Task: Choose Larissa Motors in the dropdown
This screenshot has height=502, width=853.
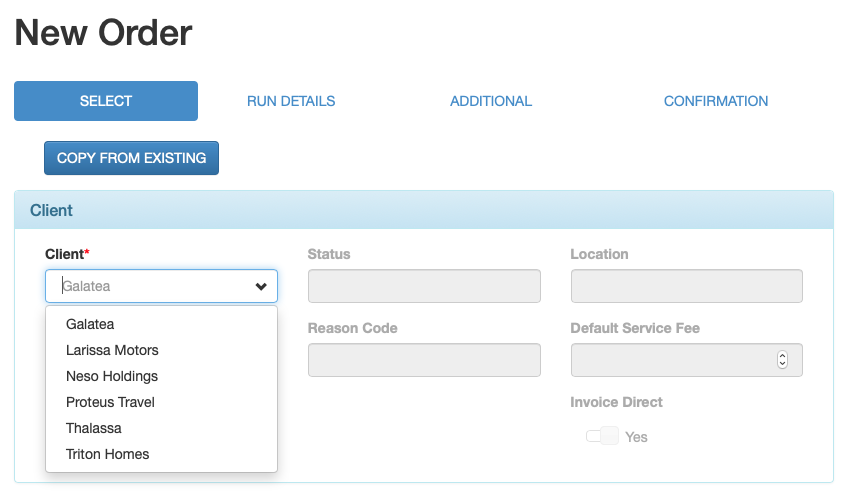Action: click(112, 350)
